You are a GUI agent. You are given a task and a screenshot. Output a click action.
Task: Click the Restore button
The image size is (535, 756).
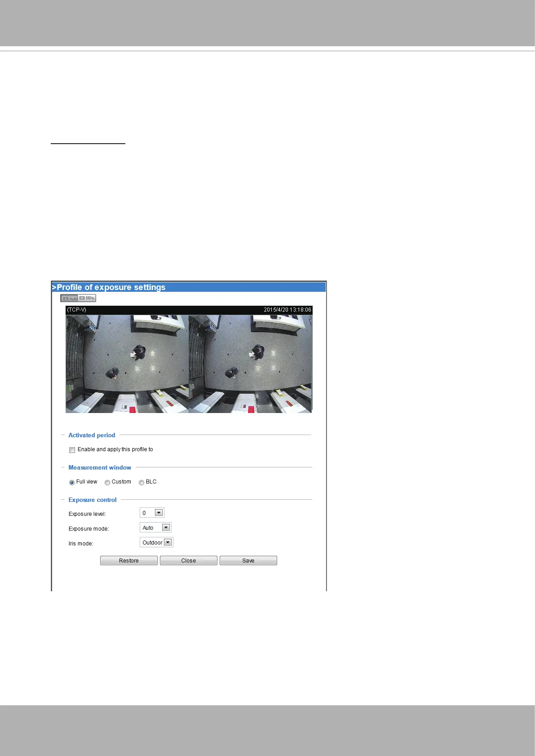coord(129,561)
